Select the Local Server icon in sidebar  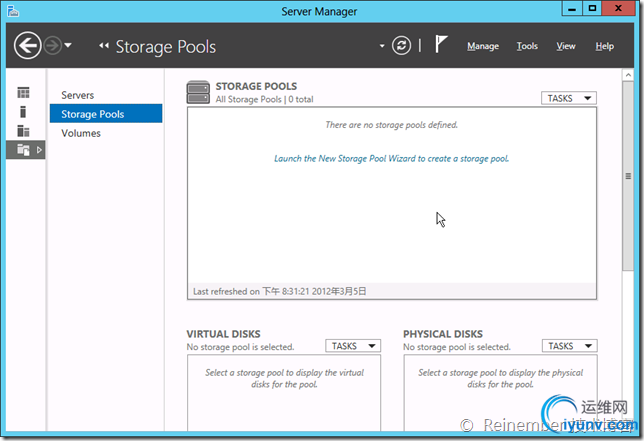[x=23, y=112]
